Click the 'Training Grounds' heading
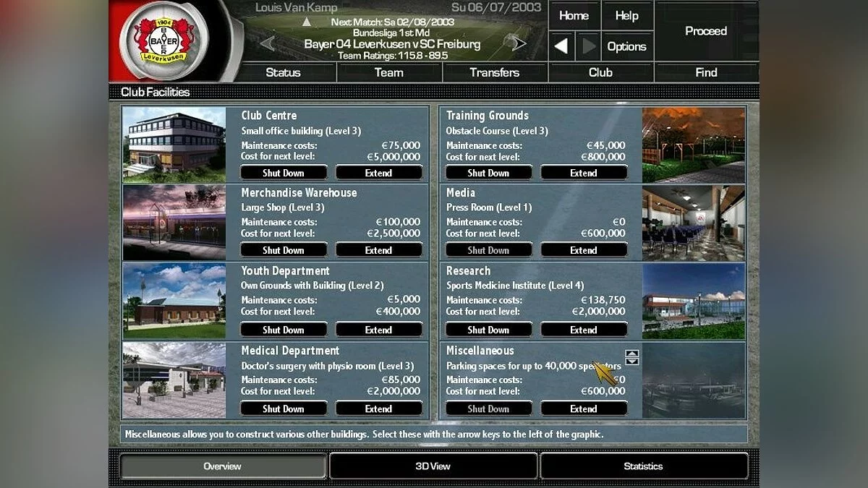 coord(488,116)
